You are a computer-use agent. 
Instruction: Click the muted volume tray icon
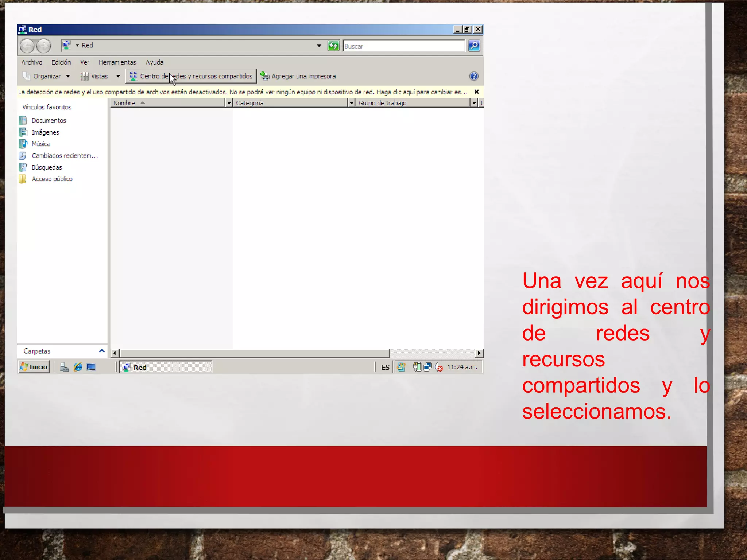tap(438, 367)
